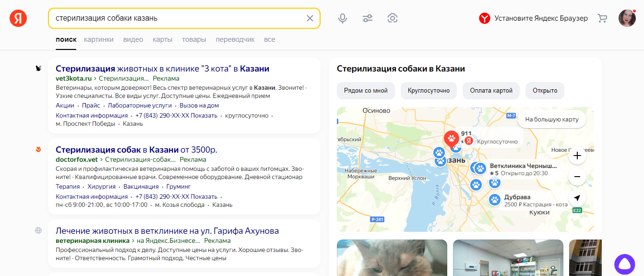Open doctorfox.vet domain link
The width and height of the screenshot is (644, 276).
click(x=77, y=159)
